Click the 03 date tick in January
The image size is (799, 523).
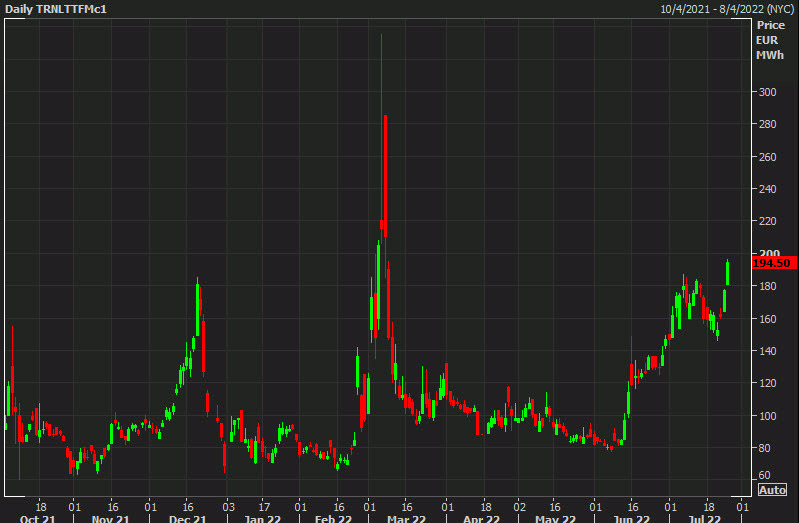(x=229, y=507)
